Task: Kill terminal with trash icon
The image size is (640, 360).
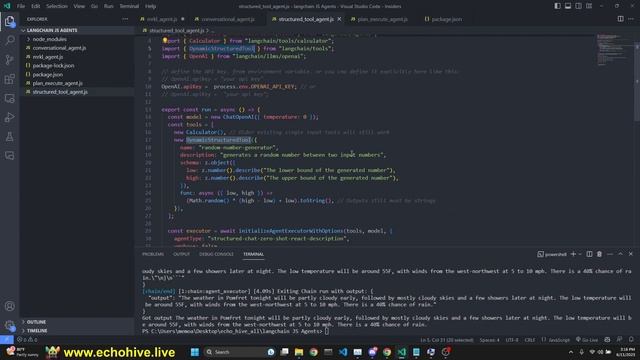Action: [x=600, y=254]
